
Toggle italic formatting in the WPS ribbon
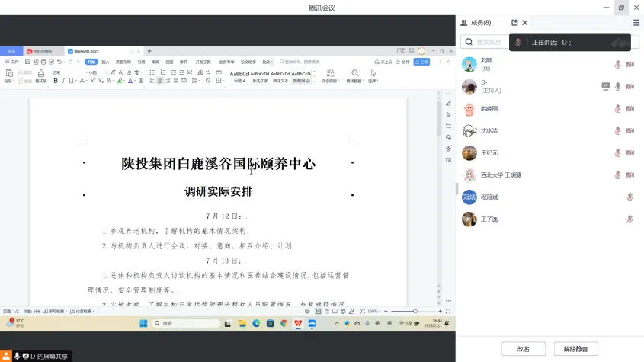[x=62, y=80]
